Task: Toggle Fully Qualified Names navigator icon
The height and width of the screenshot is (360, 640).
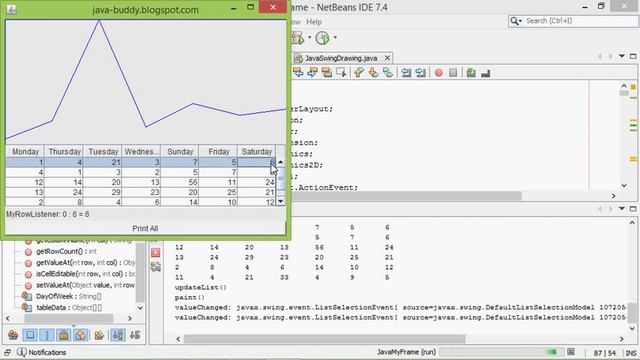Action: [99, 335]
